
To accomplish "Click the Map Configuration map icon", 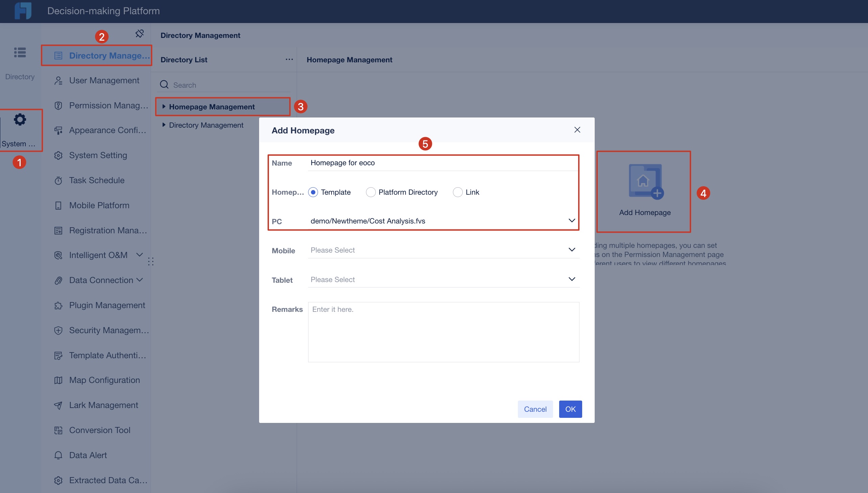I will click(x=58, y=380).
